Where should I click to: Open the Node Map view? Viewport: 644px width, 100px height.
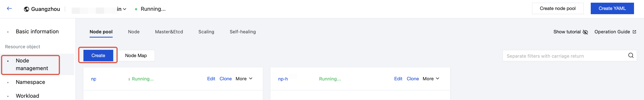tap(136, 56)
